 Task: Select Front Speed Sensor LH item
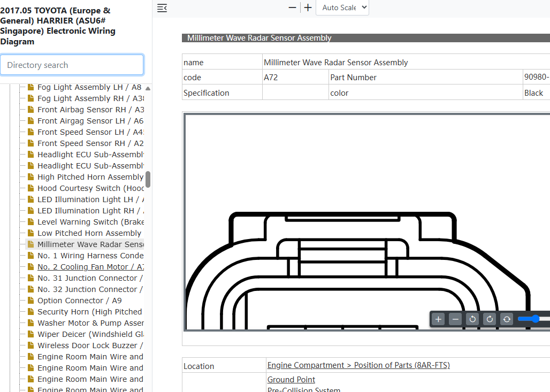(90, 132)
